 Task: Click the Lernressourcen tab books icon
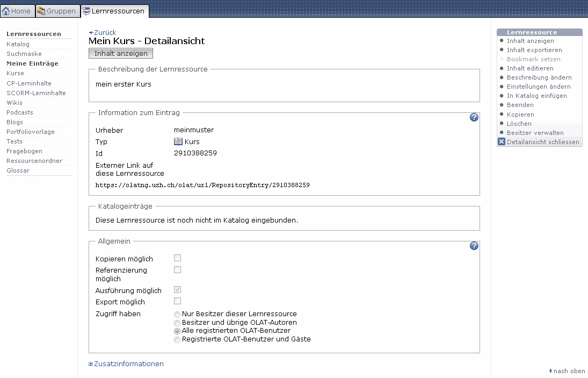(x=86, y=11)
